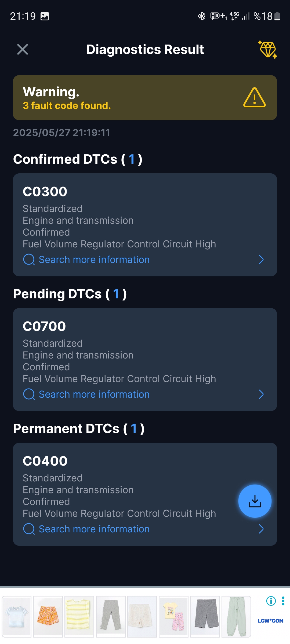The height and width of the screenshot is (644, 290).
Task: Expand C0300 details with chevron arrow
Action: [261, 259]
